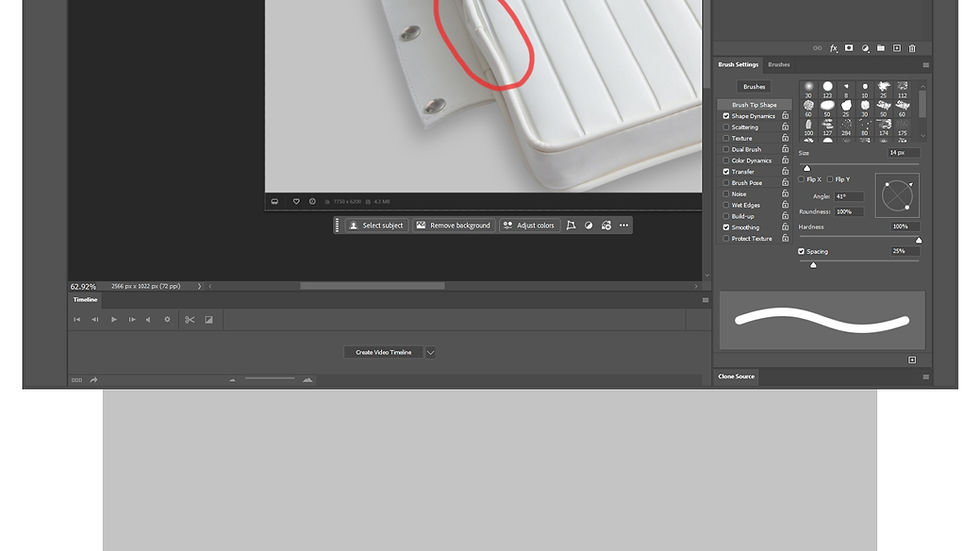Click Create Video Timeline button

pyautogui.click(x=384, y=352)
